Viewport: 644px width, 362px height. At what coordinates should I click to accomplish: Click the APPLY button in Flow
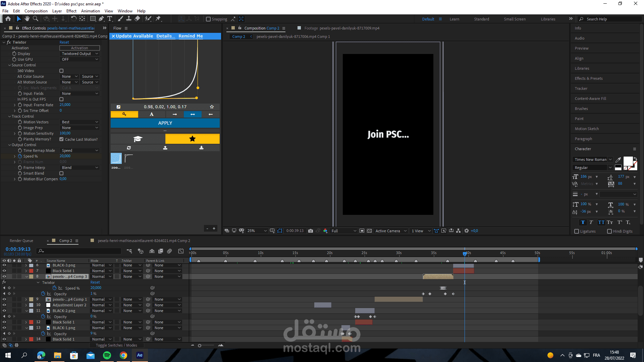[165, 123]
